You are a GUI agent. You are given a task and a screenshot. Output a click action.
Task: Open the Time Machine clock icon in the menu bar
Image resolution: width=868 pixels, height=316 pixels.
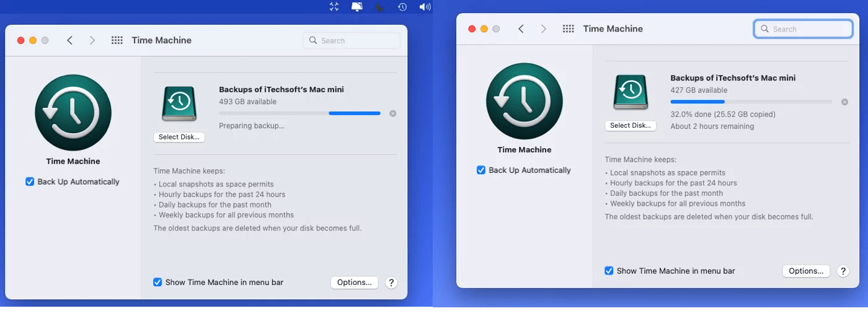(x=402, y=7)
